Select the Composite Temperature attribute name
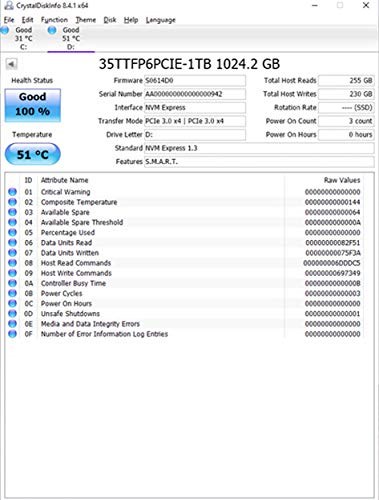 pyautogui.click(x=79, y=202)
